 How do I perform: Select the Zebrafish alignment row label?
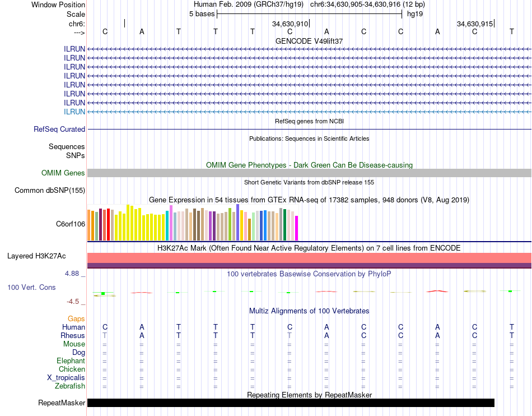tap(70, 386)
